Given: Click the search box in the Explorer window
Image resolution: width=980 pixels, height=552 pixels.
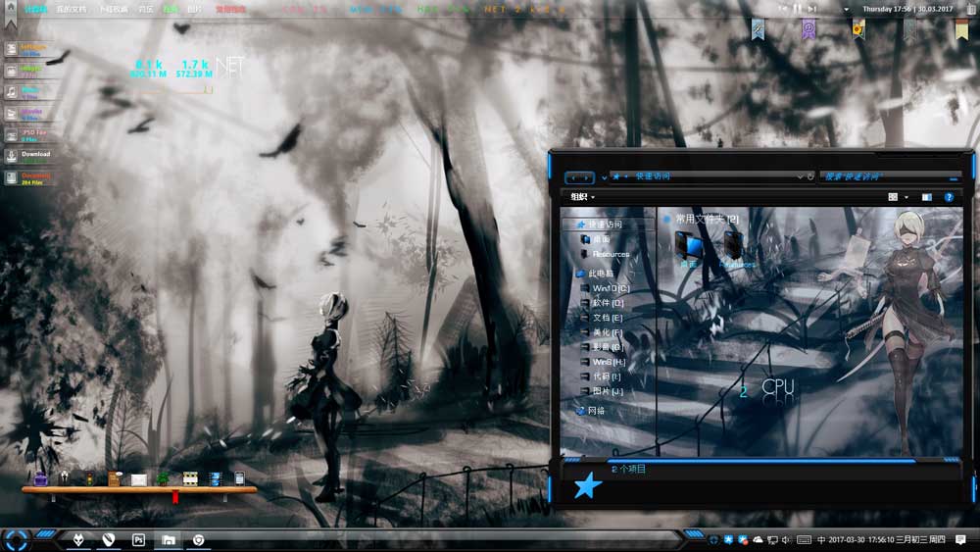Looking at the screenshot, I should [890, 176].
